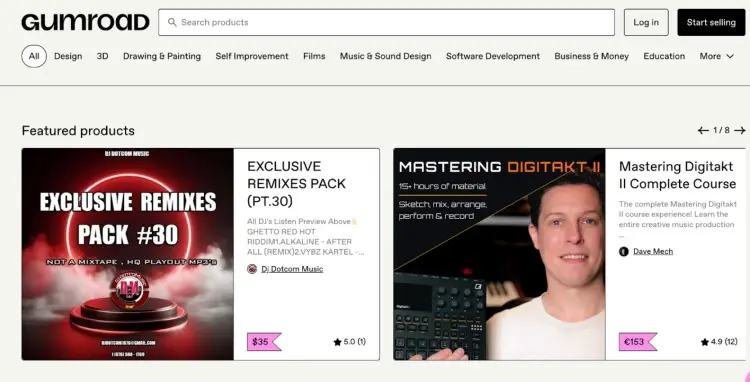Open the Music & Sound Design category
This screenshot has width=750, height=382.
coord(386,56)
